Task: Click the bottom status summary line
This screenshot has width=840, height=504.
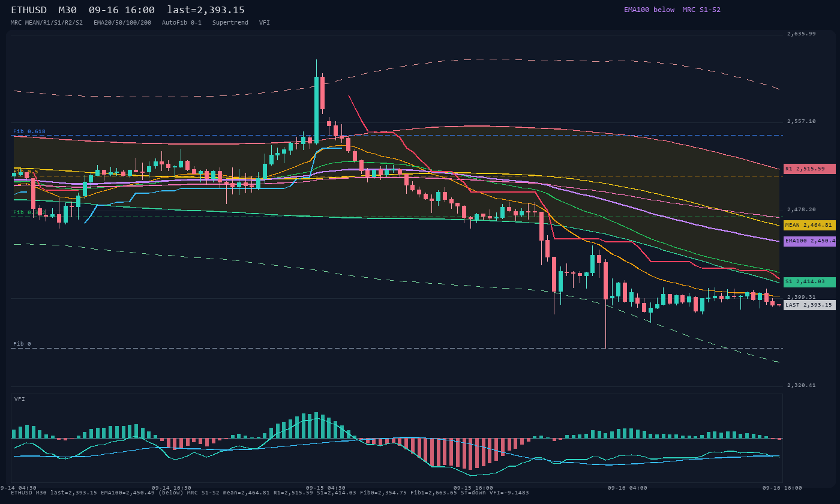Action: point(270,493)
